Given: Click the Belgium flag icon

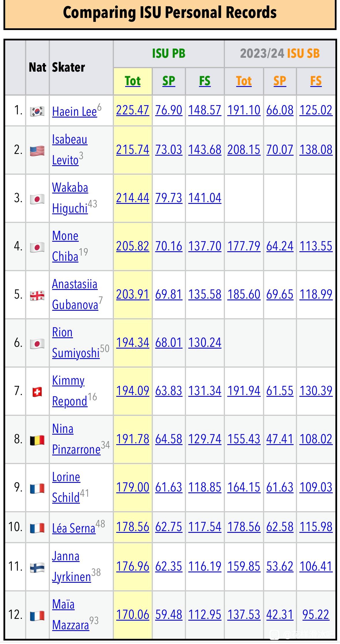Looking at the screenshot, I should click(x=37, y=440).
